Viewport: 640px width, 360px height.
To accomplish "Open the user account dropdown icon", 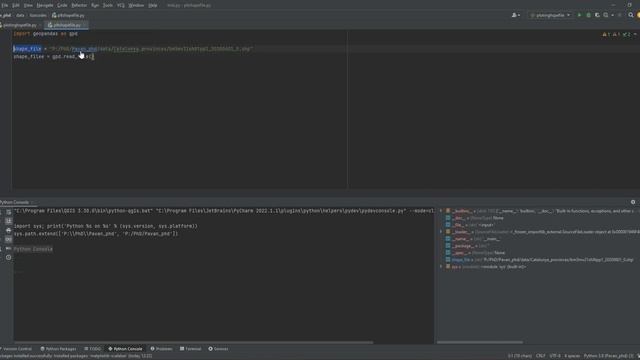I will [x=516, y=16].
